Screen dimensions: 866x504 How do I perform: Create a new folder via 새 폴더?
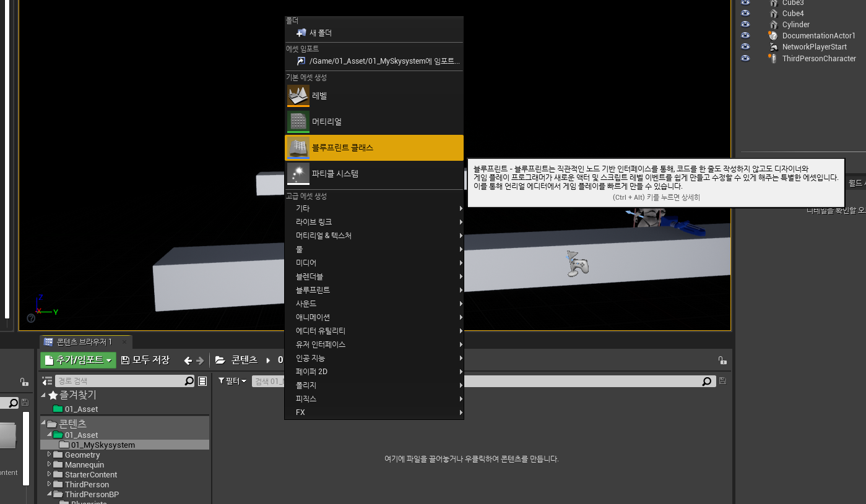click(374, 33)
